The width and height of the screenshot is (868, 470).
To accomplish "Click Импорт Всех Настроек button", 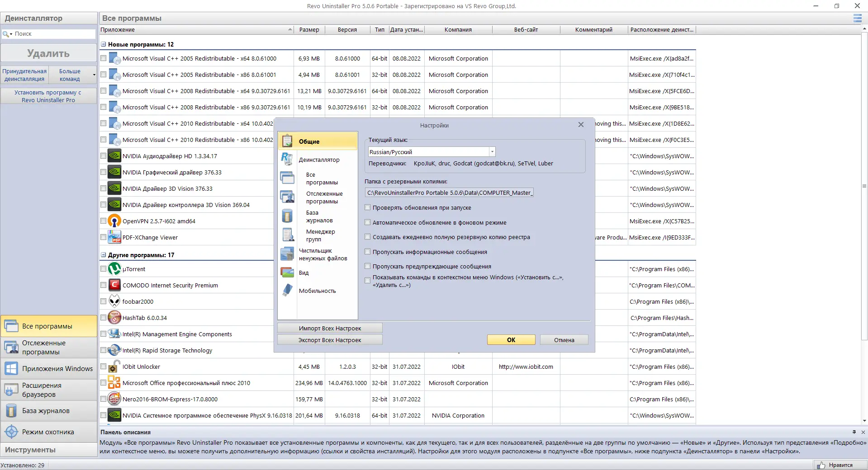I will tap(330, 328).
